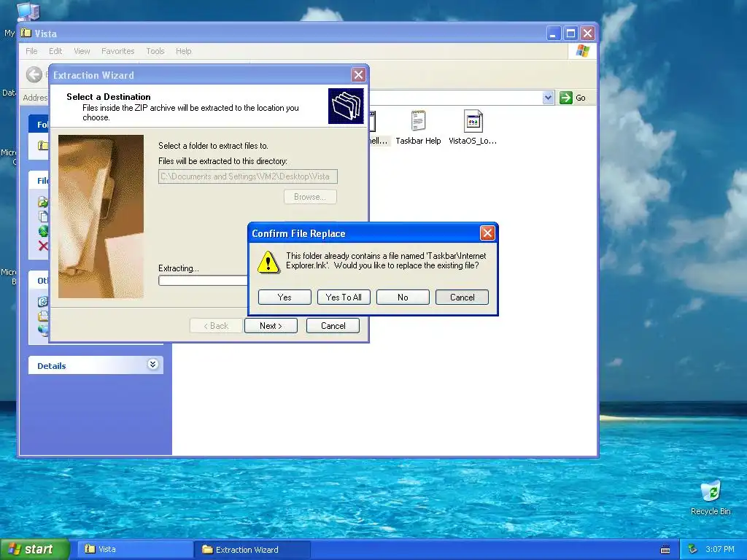Click the 3:07 PM clock
The image size is (747, 560).
click(720, 549)
